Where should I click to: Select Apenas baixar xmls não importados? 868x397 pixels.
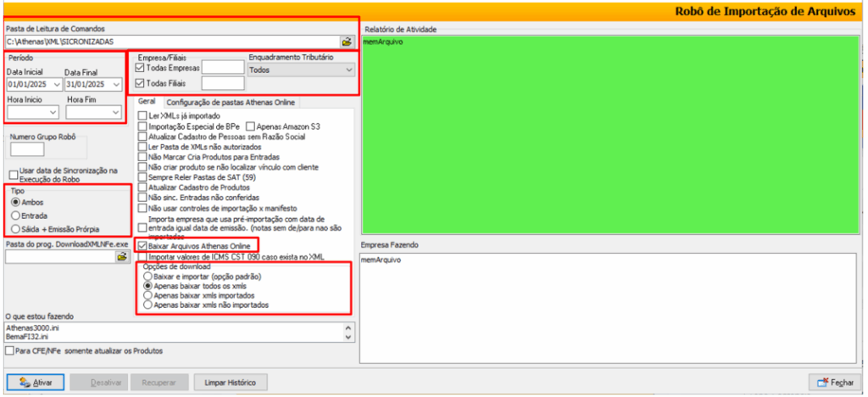coord(149,304)
